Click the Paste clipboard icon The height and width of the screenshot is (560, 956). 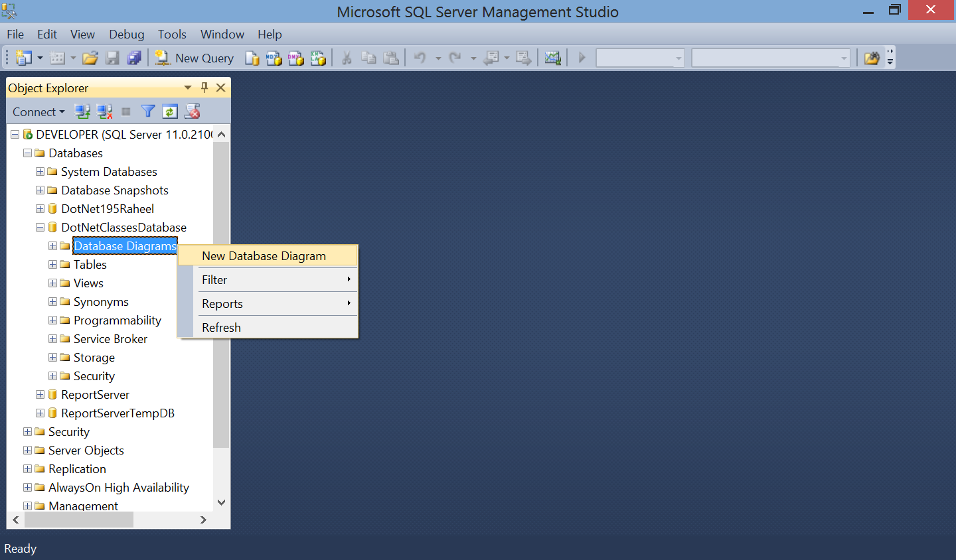391,58
